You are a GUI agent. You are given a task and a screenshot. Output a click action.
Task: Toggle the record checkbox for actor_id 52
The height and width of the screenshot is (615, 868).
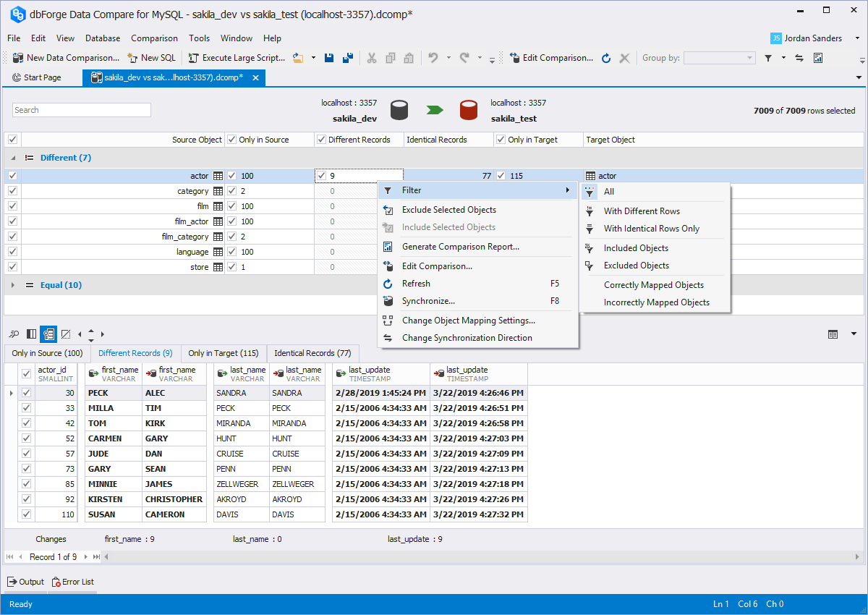point(27,438)
